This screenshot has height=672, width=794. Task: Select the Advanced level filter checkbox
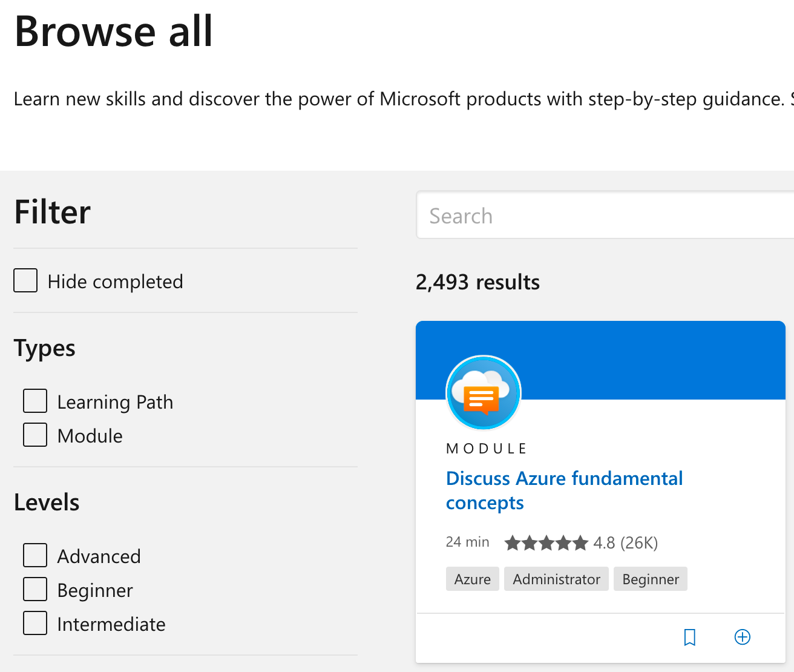pyautogui.click(x=35, y=556)
